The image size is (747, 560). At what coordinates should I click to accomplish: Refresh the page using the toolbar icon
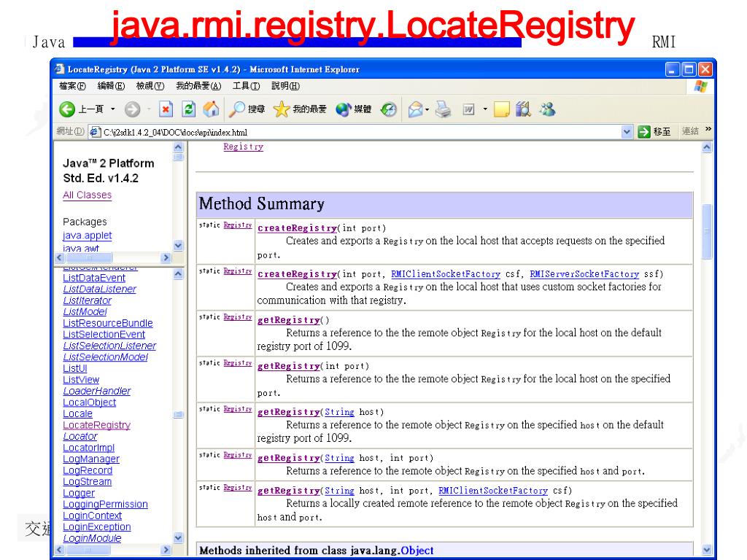point(189,109)
